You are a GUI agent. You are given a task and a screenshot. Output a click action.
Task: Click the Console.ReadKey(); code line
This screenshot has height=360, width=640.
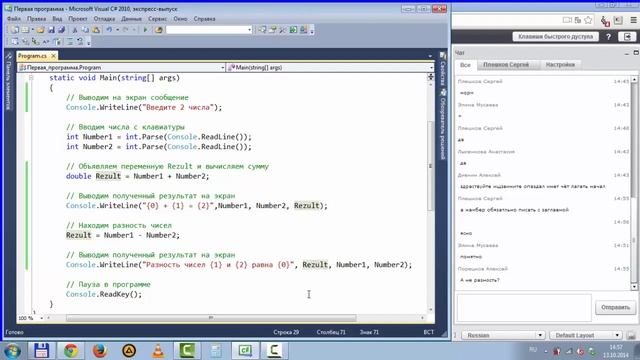pyautogui.click(x=104, y=294)
